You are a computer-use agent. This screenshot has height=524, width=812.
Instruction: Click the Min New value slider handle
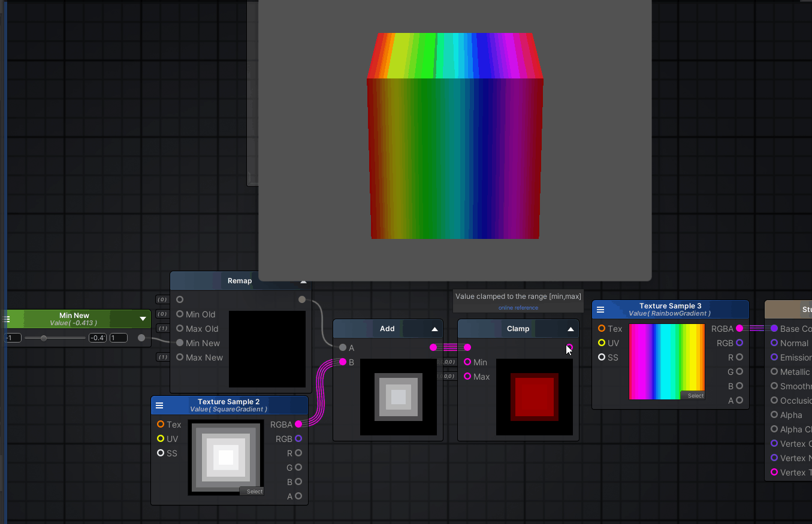tap(44, 338)
